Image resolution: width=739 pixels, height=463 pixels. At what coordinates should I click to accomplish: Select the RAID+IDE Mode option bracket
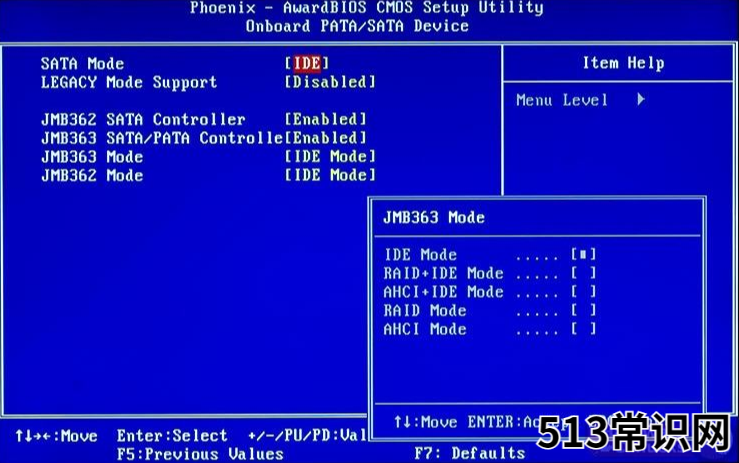(583, 273)
